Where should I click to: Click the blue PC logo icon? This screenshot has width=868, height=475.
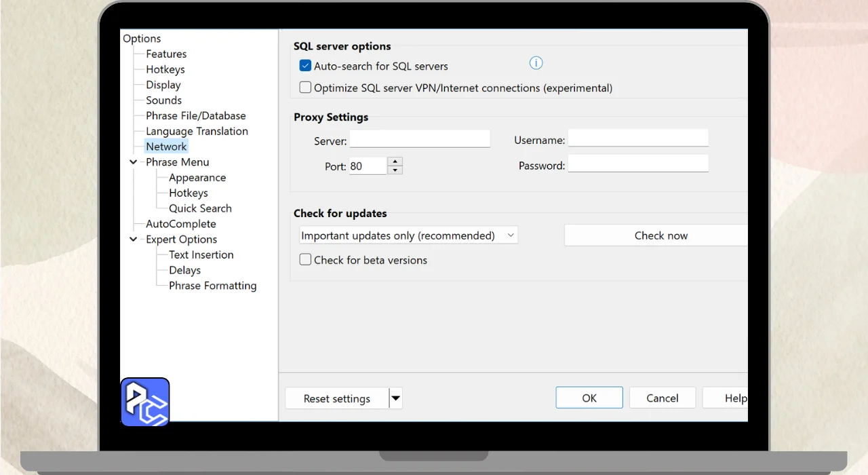click(x=145, y=402)
